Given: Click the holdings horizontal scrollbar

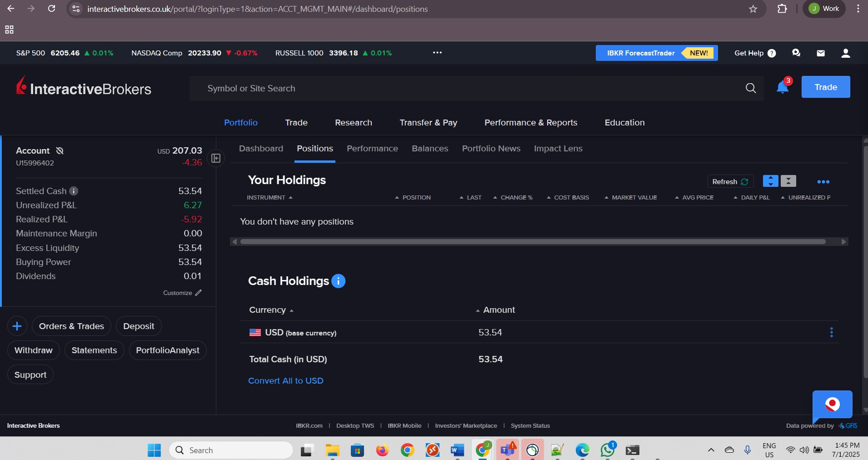Looking at the screenshot, I should point(533,241).
